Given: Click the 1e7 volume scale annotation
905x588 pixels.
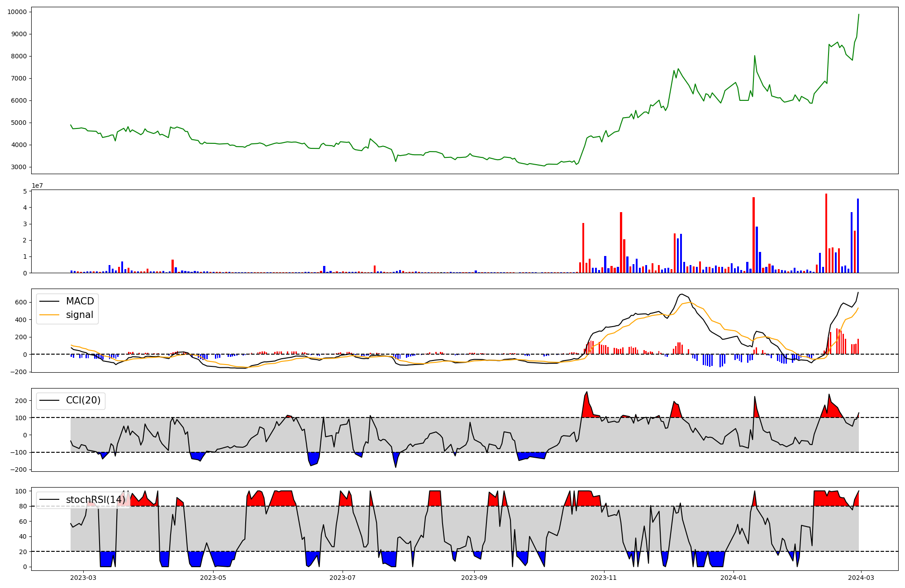Looking at the screenshot, I should click(x=37, y=185).
